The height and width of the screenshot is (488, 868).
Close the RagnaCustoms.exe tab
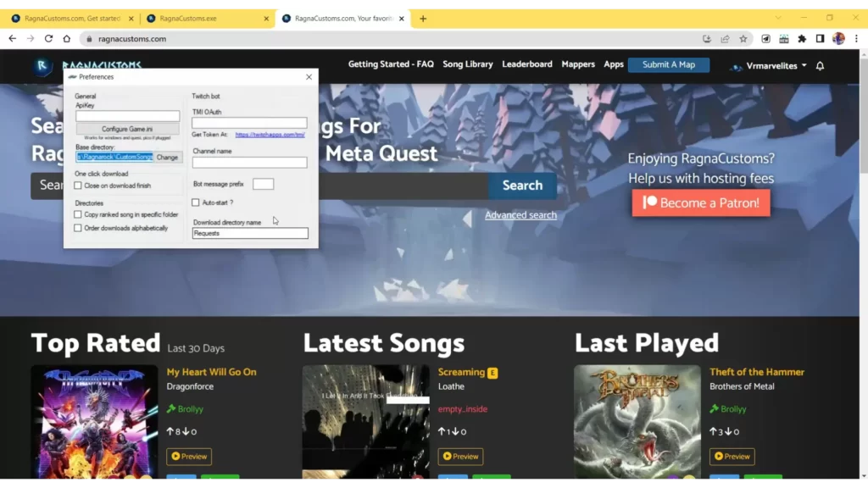point(266,19)
